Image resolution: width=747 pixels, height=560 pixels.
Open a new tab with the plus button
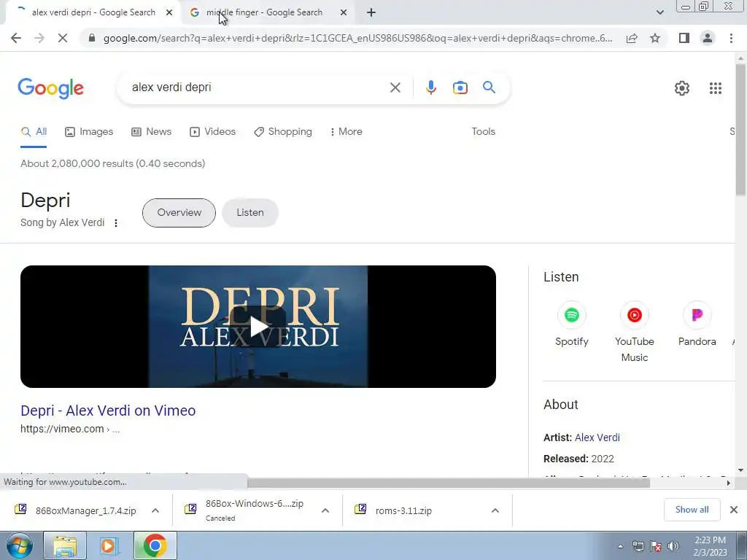coord(371,12)
